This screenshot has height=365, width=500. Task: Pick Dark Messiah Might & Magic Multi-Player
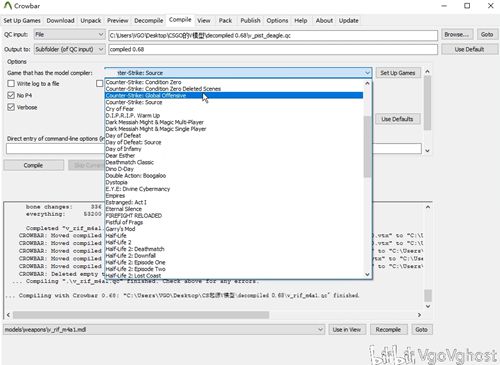pyautogui.click(x=234, y=122)
